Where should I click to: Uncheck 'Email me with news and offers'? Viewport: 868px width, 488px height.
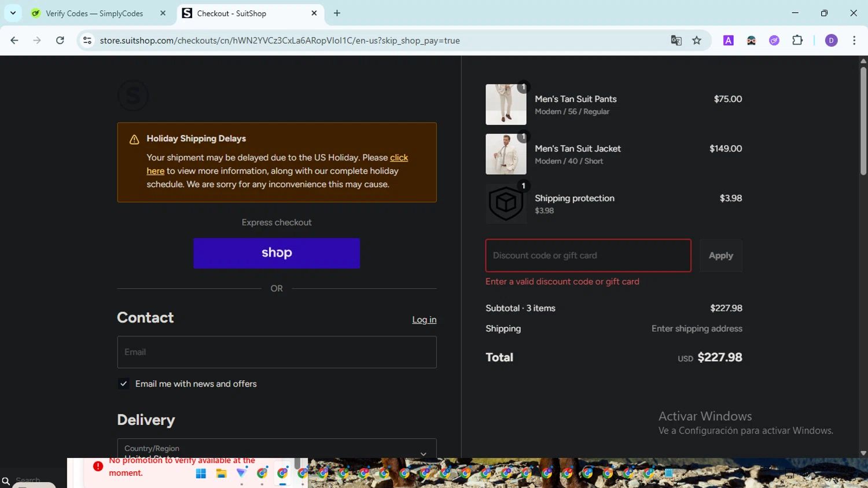tap(124, 384)
